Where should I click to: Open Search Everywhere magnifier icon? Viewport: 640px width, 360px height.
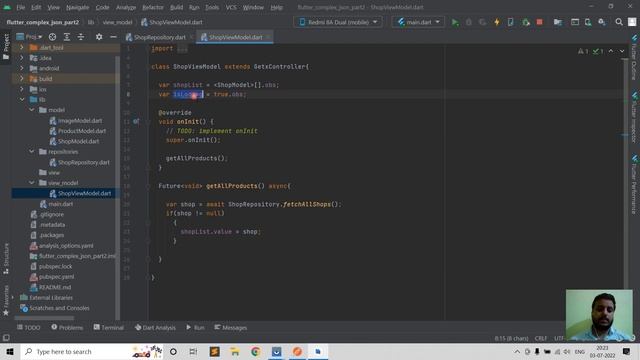click(619, 22)
